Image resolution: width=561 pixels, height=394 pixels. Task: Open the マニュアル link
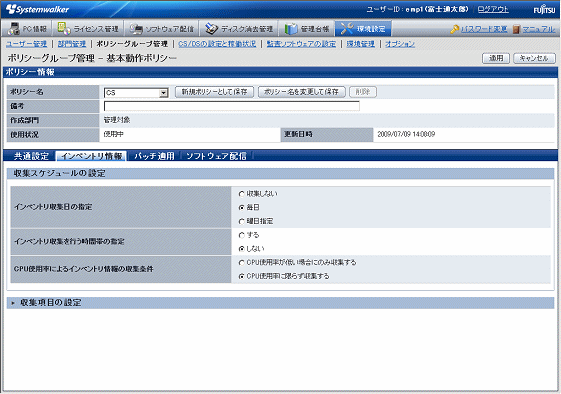tap(539, 29)
